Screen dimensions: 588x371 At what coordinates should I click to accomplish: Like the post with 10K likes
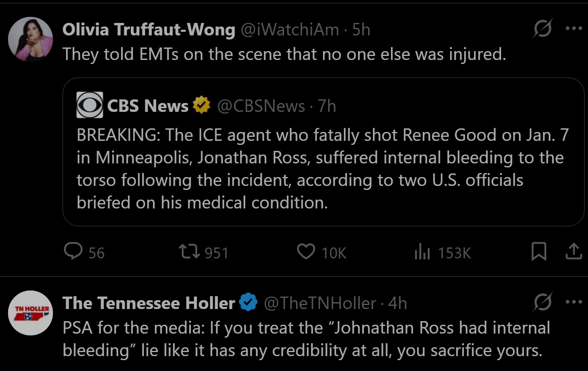[306, 252]
